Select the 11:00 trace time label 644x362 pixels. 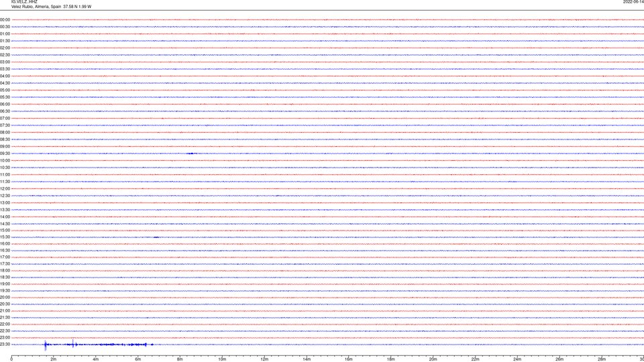coord(5,174)
